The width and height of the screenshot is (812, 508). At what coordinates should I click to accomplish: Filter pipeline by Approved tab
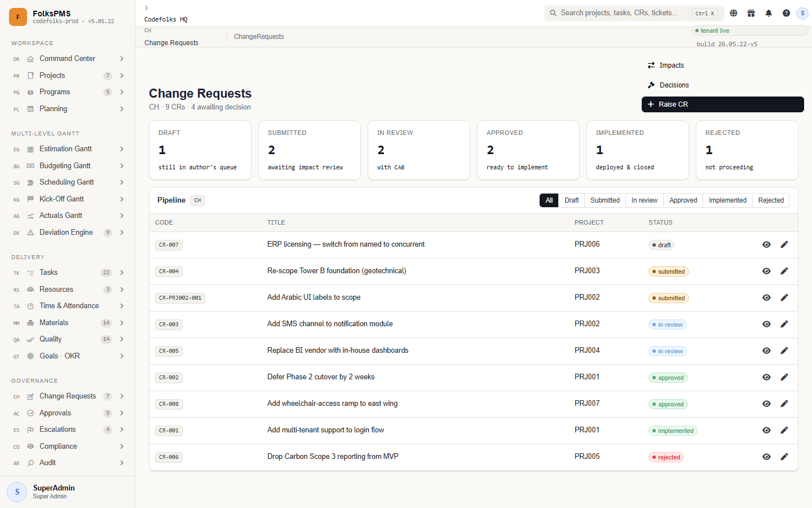pos(683,200)
